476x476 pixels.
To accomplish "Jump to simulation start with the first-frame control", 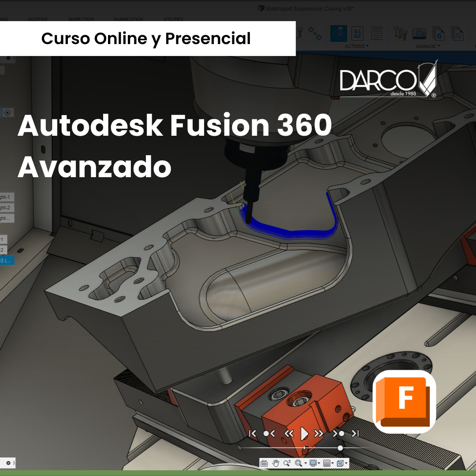I will tap(252, 434).
